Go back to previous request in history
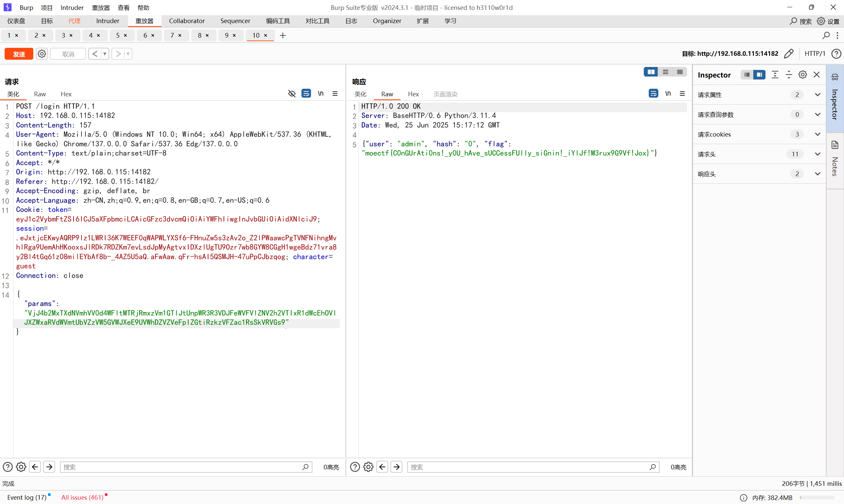This screenshot has height=504, width=844. [x=95, y=54]
